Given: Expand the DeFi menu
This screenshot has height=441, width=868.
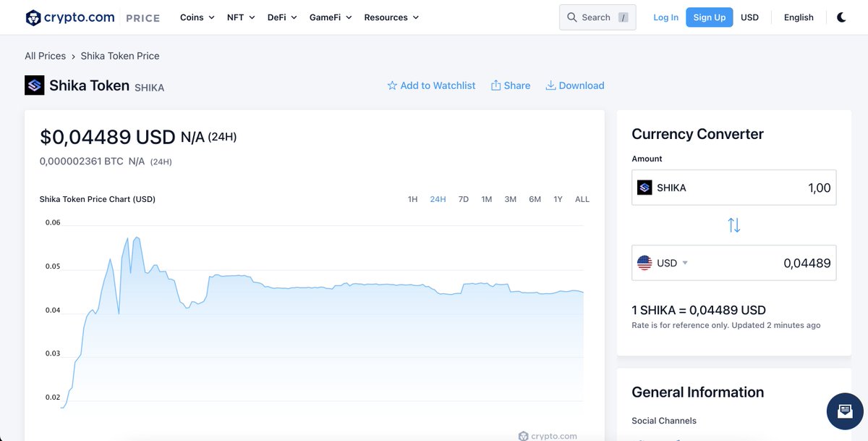Looking at the screenshot, I should click(282, 17).
